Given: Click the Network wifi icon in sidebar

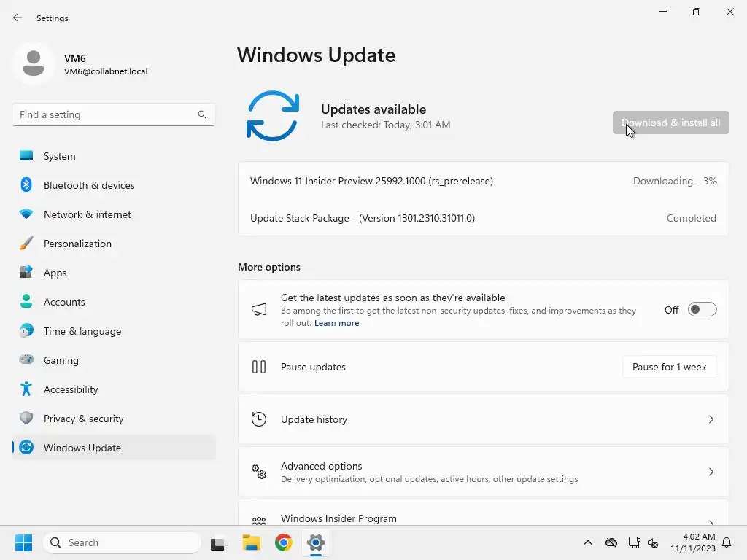Looking at the screenshot, I should (26, 214).
